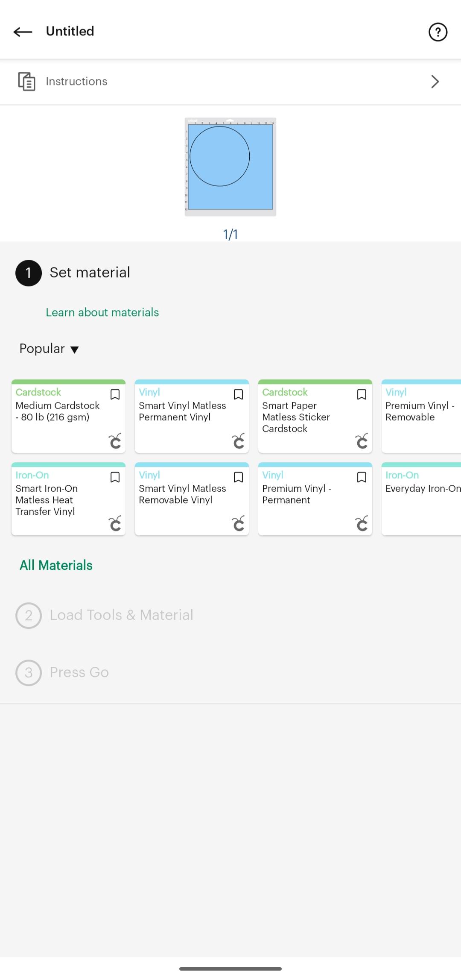
Task: Open the help question mark icon
Action: (438, 32)
